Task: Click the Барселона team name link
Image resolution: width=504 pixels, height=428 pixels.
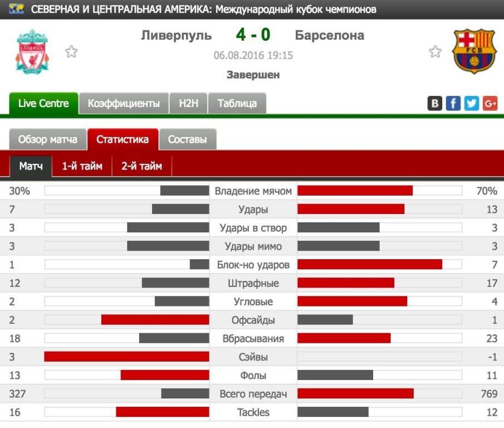Action: point(330,35)
